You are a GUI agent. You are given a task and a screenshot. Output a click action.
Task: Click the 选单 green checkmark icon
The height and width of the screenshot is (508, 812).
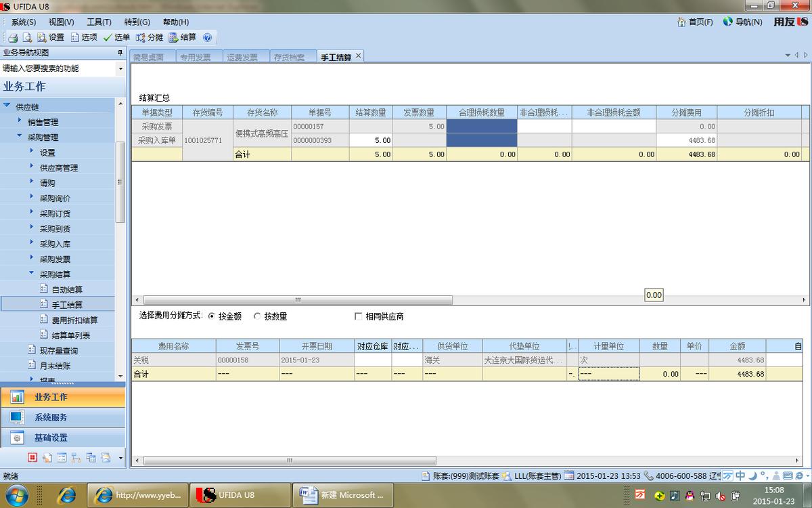(108, 37)
